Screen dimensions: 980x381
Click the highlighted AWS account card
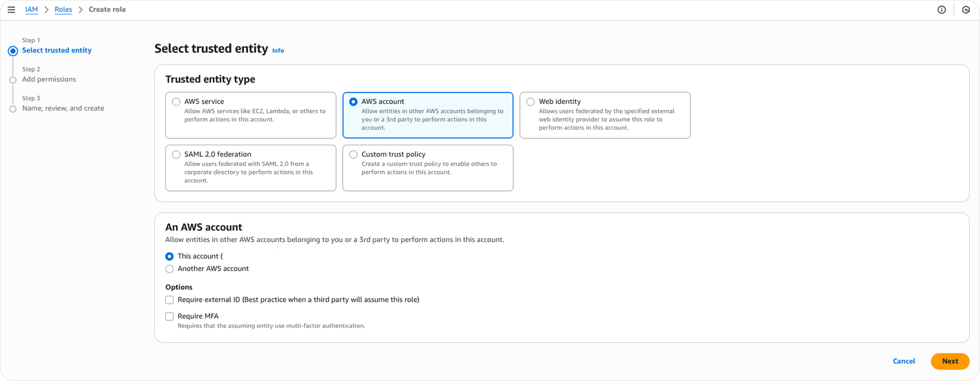tap(428, 115)
